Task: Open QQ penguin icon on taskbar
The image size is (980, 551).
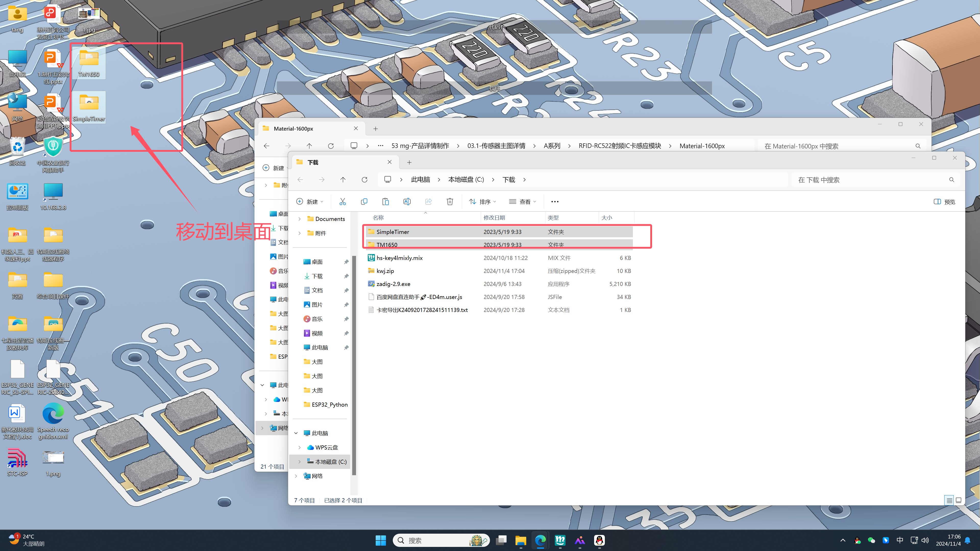Action: tap(599, 540)
